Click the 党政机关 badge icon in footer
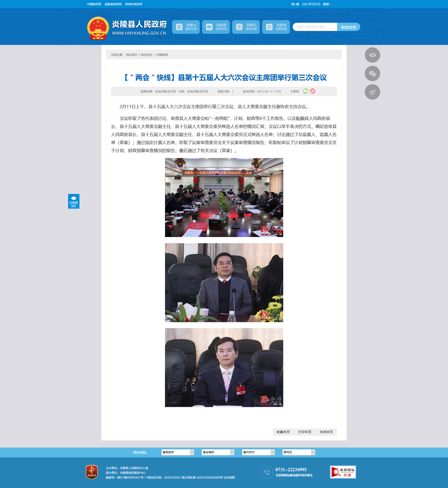 pyautogui.click(x=92, y=472)
